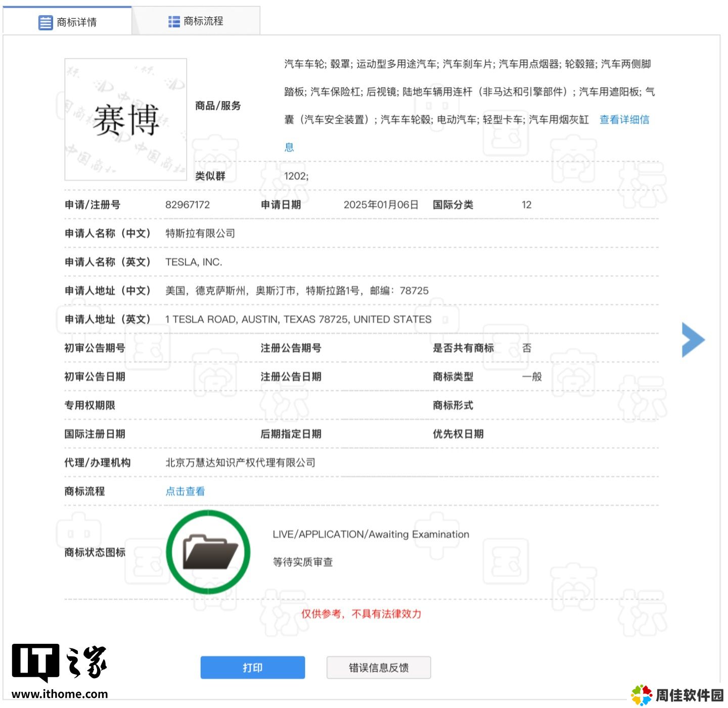This screenshot has width=728, height=708.
Task: Open the 点击查看 trademark flow link
Action: pyautogui.click(x=185, y=491)
